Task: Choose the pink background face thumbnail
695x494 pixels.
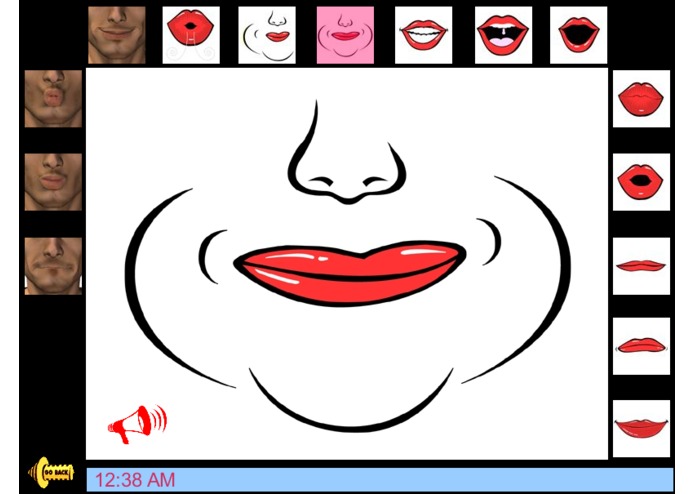Action: (345, 35)
